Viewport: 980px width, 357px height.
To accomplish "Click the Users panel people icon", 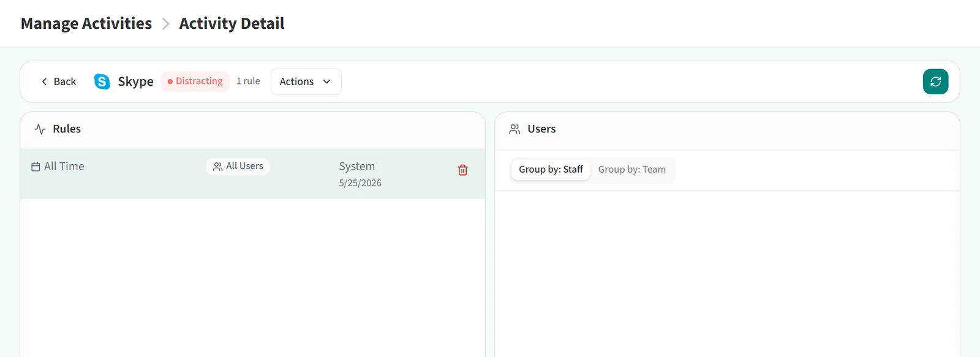I will tap(514, 129).
